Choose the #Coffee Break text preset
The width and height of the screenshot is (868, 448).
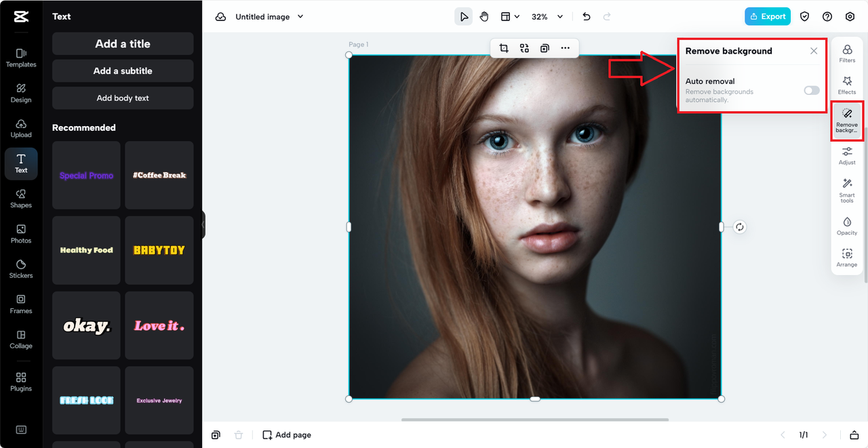click(x=159, y=175)
